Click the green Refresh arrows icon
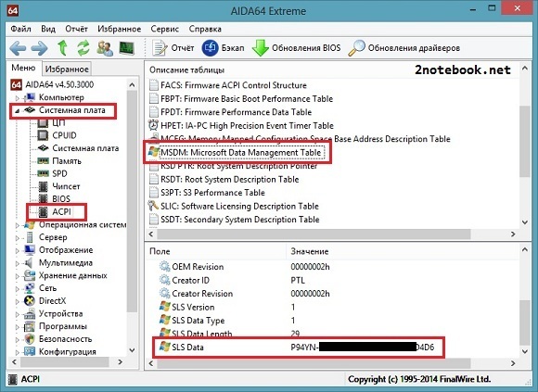Screen dimensions: 538x392 pos(83,47)
